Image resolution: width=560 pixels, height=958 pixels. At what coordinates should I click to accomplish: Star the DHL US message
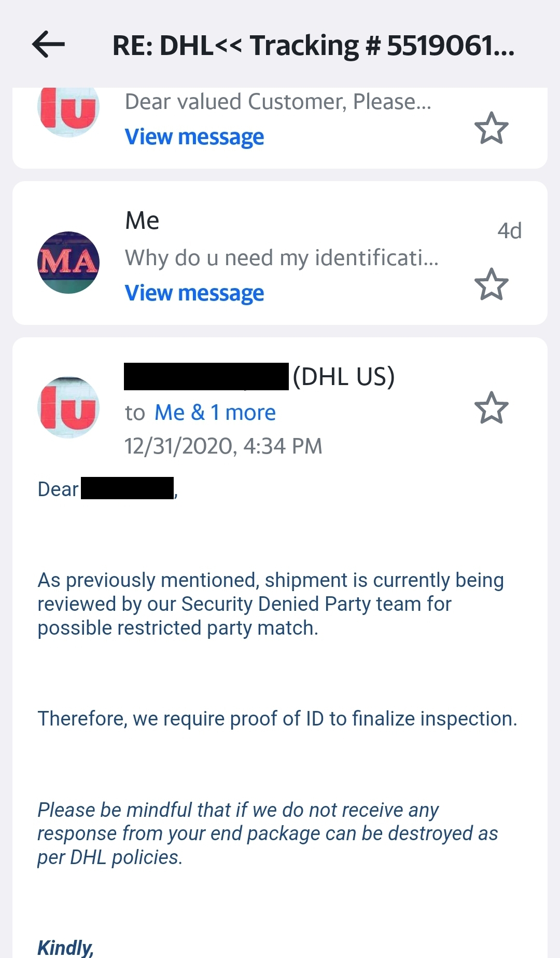(491, 408)
